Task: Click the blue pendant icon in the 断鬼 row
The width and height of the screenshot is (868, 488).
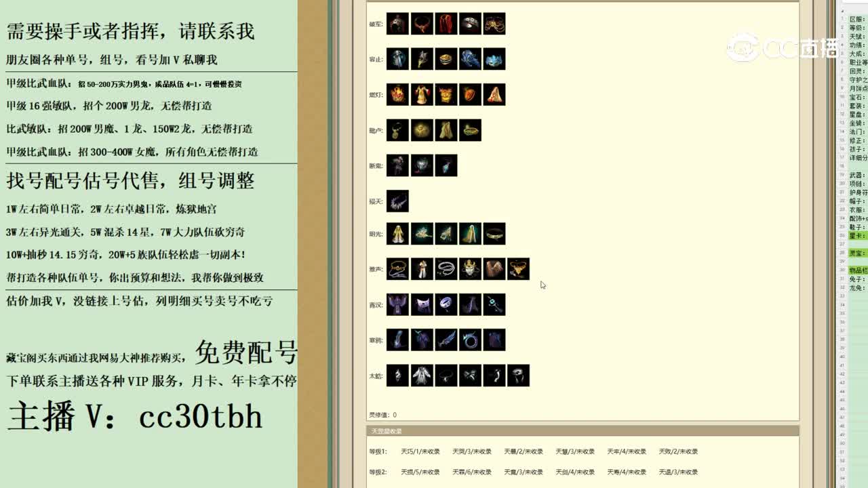Action: (446, 165)
